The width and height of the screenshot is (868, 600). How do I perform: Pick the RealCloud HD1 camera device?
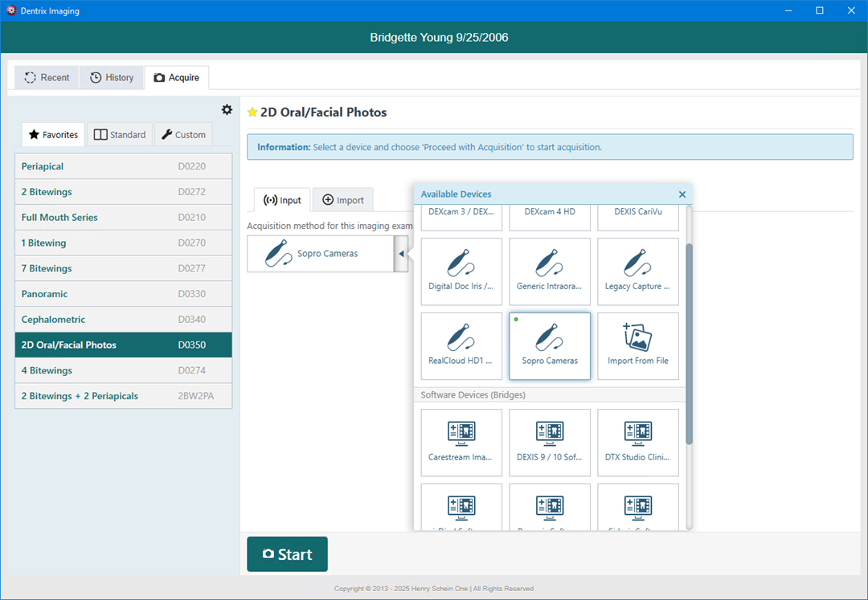461,345
